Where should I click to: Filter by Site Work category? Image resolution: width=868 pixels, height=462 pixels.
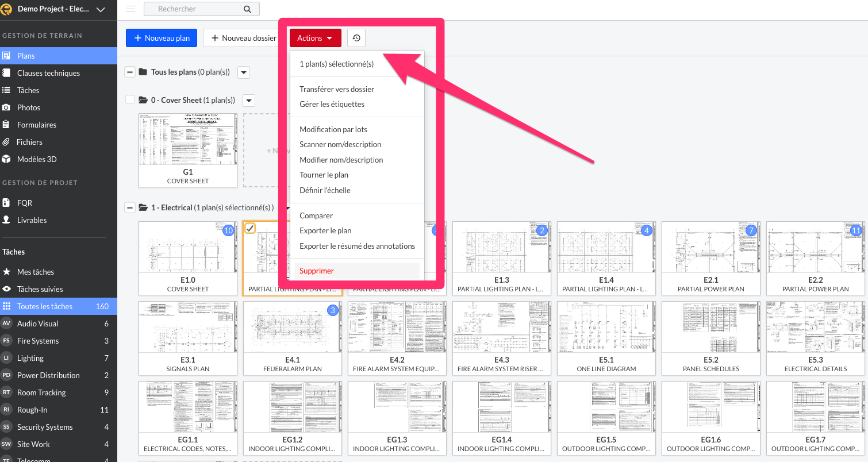(x=59, y=444)
